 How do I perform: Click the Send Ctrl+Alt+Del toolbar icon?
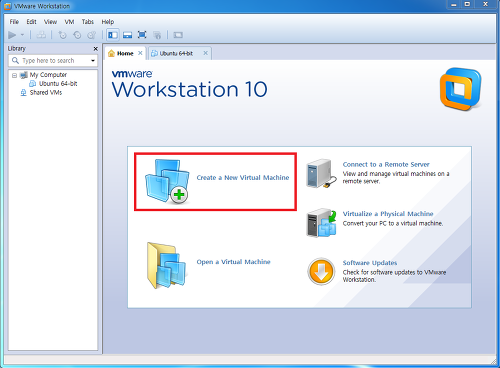(x=41, y=35)
